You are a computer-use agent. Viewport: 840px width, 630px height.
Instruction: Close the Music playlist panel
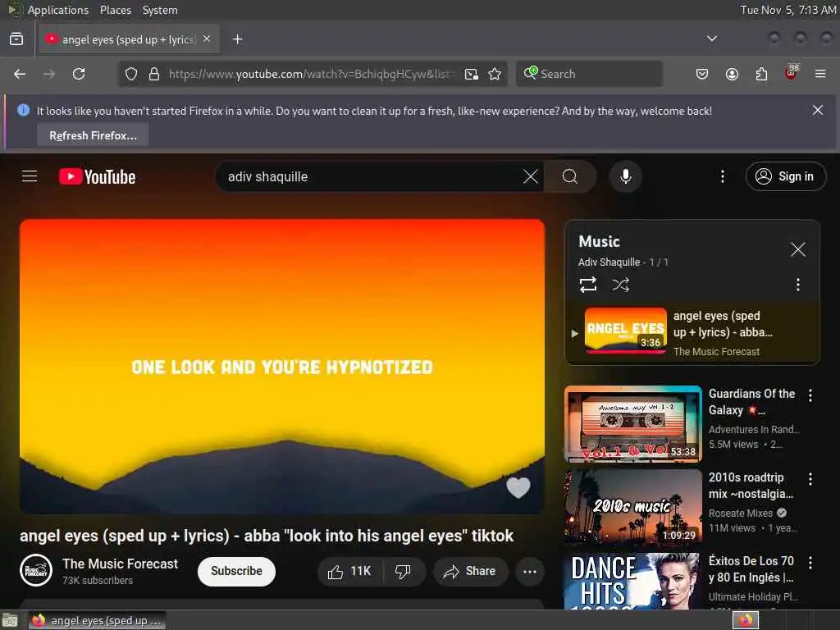(797, 249)
